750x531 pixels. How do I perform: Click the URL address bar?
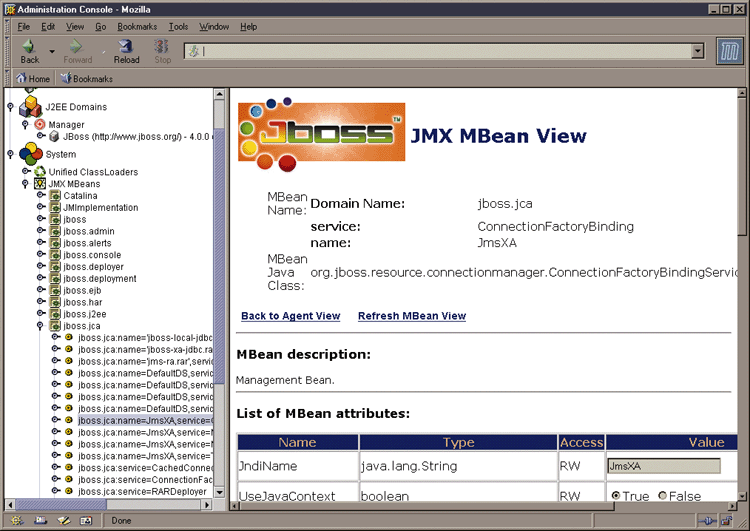(438, 51)
